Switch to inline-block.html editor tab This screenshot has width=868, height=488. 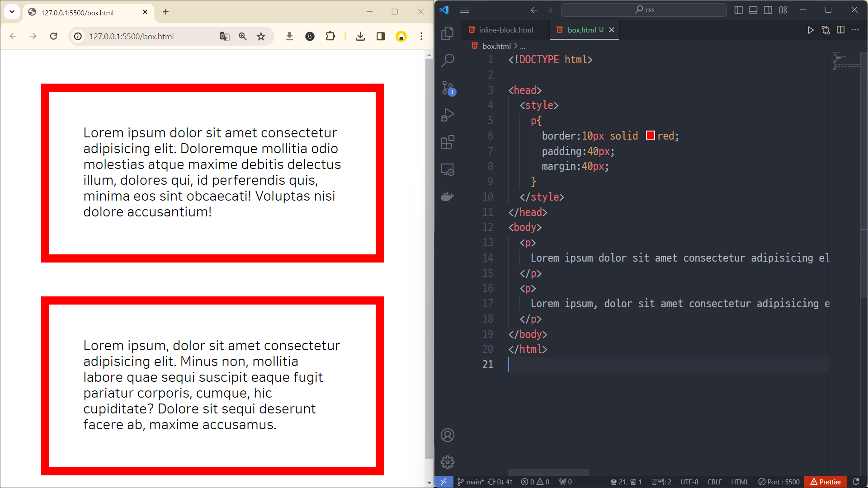tap(505, 30)
